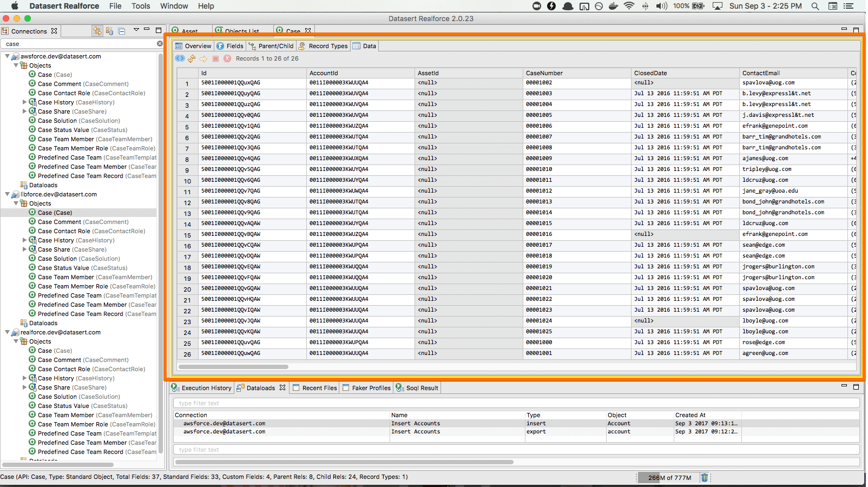The height and width of the screenshot is (487, 868).
Task: Collapse the awsforce.dev@datasert.com connection node
Action: [x=7, y=56]
